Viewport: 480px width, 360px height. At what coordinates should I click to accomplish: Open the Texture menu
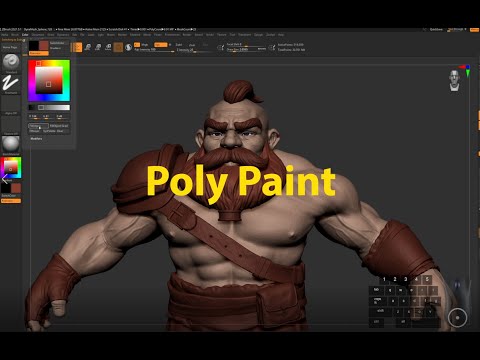tap(222, 35)
